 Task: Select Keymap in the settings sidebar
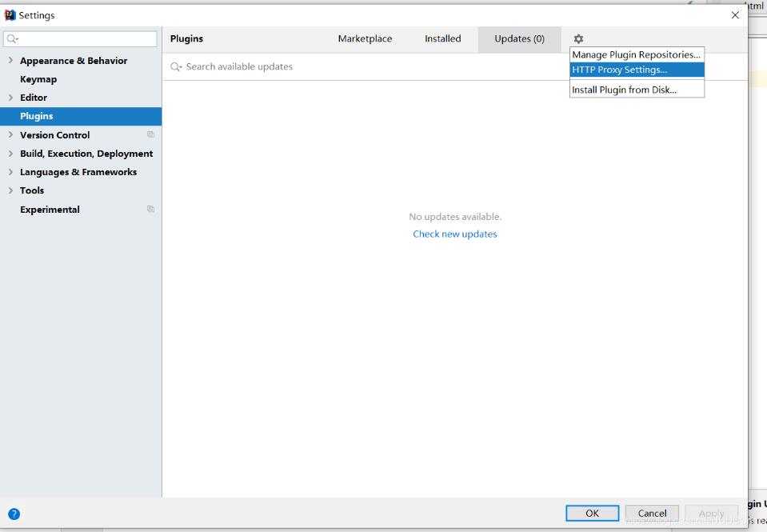click(37, 78)
